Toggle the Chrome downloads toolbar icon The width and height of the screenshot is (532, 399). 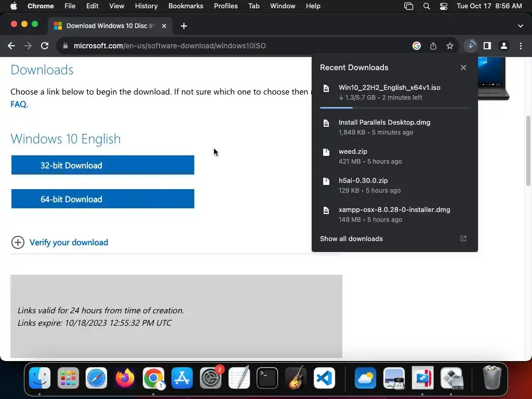tap(471, 46)
